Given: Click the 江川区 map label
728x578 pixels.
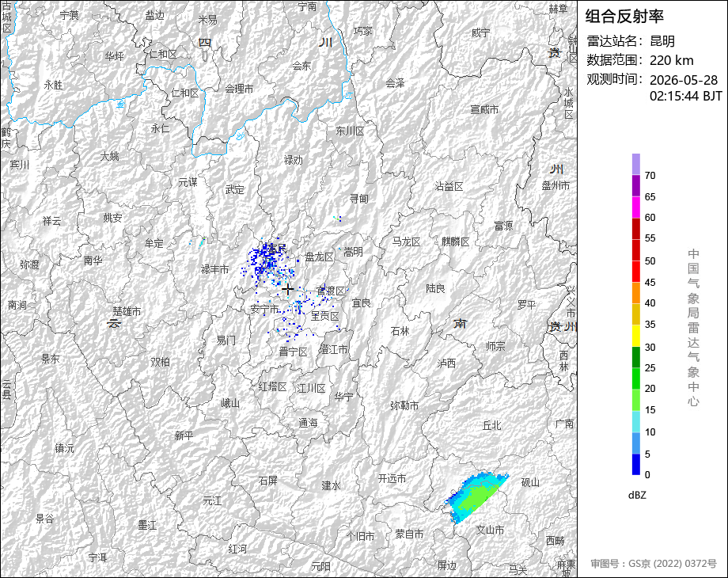Looking at the screenshot, I should [311, 388].
